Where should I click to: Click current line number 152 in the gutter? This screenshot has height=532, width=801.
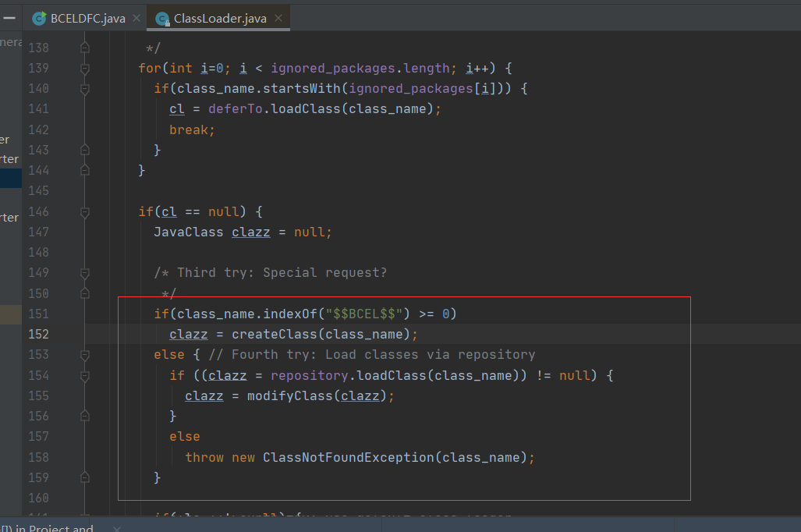[x=39, y=334]
